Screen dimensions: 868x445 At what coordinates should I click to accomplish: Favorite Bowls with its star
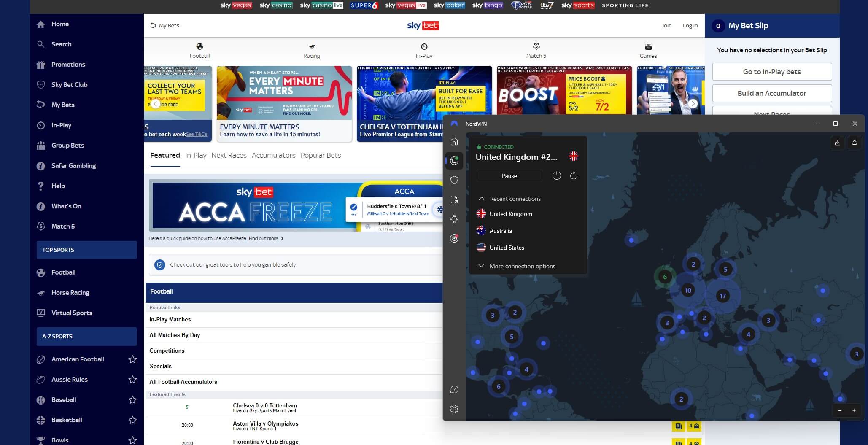click(x=132, y=440)
